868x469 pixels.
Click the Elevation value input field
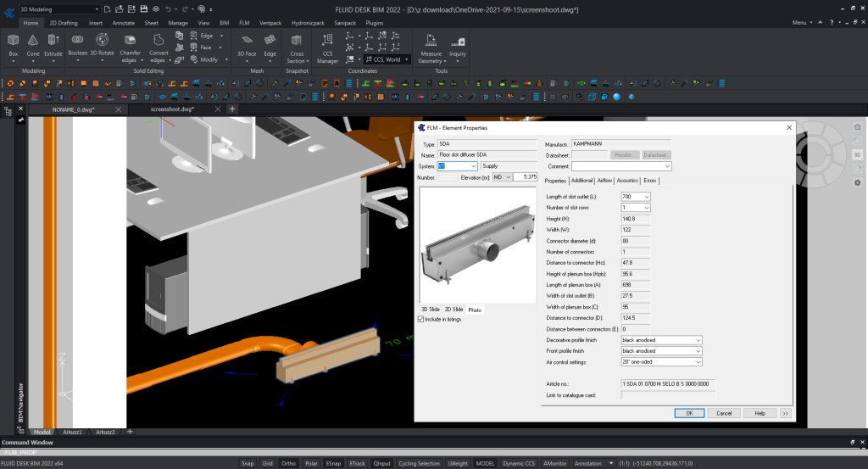pos(526,177)
